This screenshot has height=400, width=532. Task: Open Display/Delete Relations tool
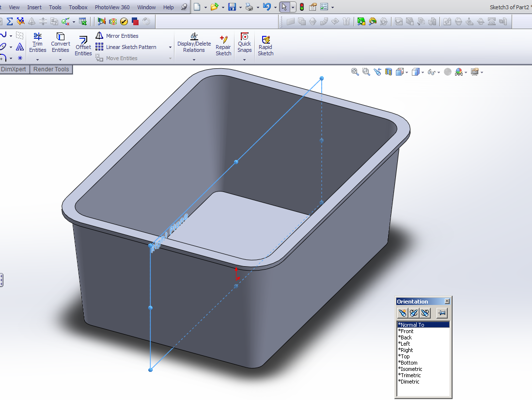(194, 43)
